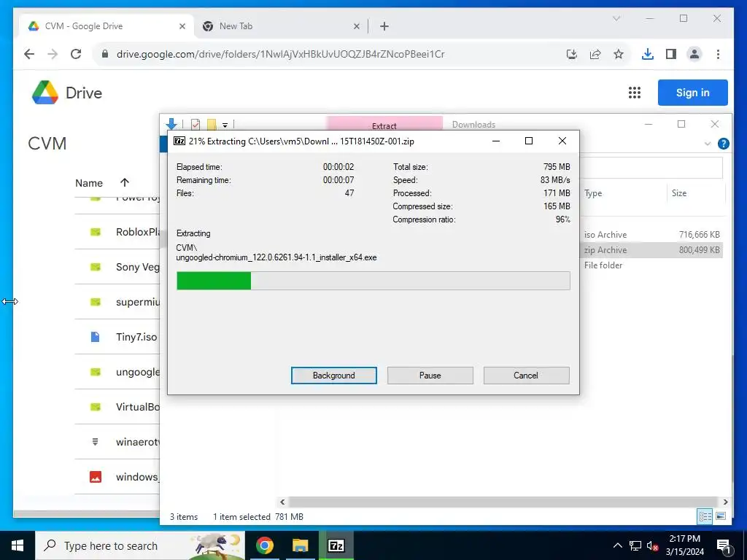Select the VirtualBo file row
Image resolution: width=747 pixels, height=560 pixels.
coord(117,407)
